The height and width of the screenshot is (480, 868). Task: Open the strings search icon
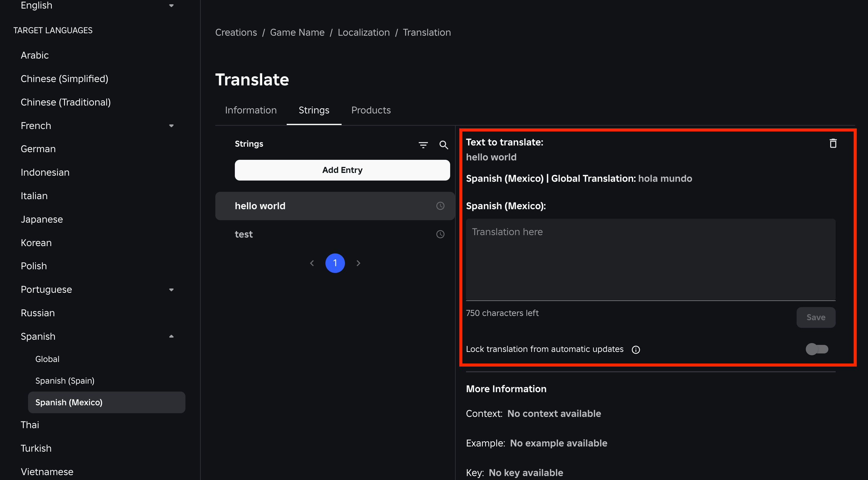click(x=443, y=145)
